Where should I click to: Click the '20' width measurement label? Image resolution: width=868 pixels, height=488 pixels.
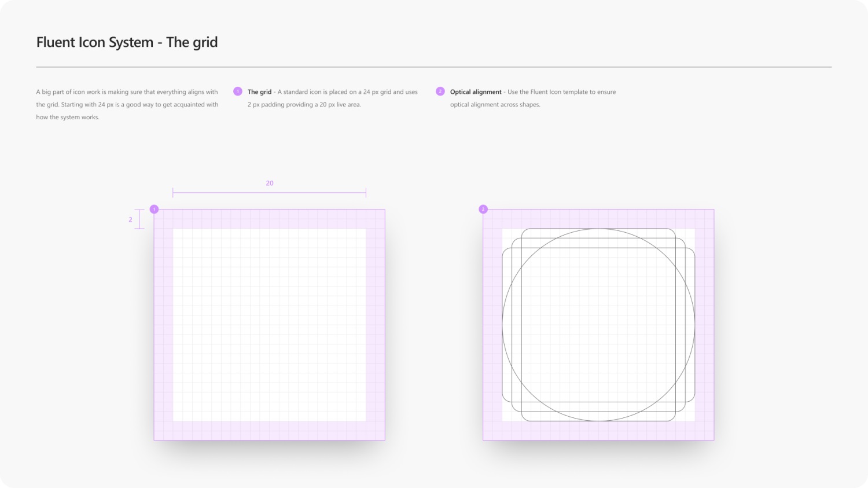tap(270, 183)
